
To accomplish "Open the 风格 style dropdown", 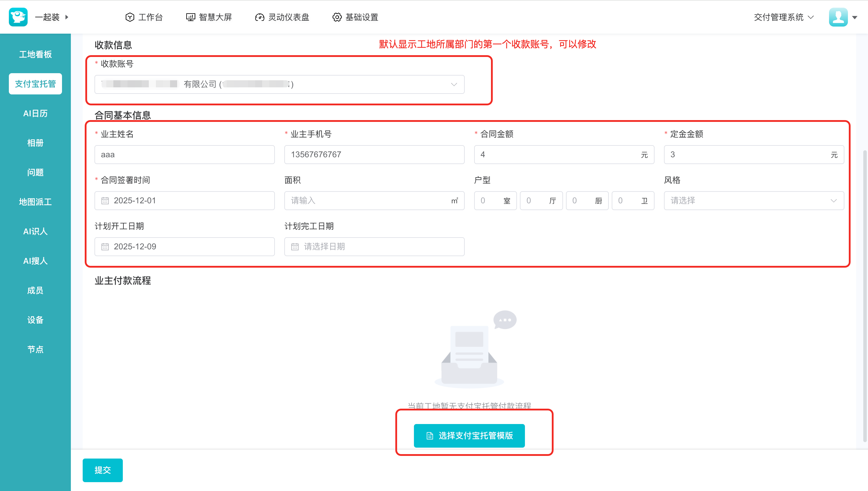I will [x=754, y=201].
